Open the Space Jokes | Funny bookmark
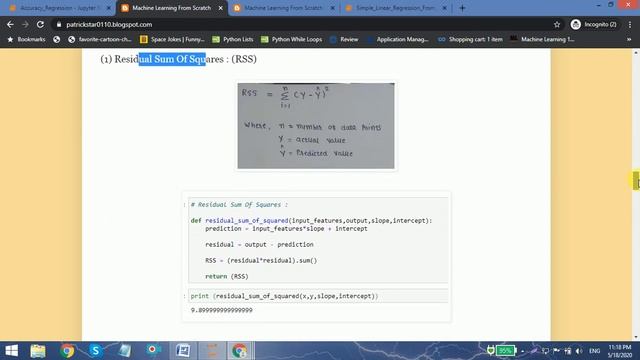The height and width of the screenshot is (360, 640). pyautogui.click(x=172, y=39)
